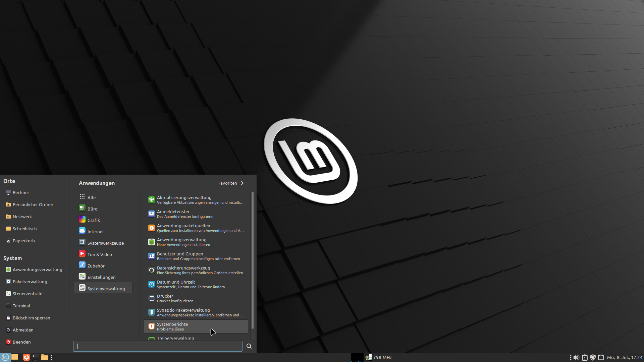Click the application list scrollbar

pyautogui.click(x=252, y=260)
